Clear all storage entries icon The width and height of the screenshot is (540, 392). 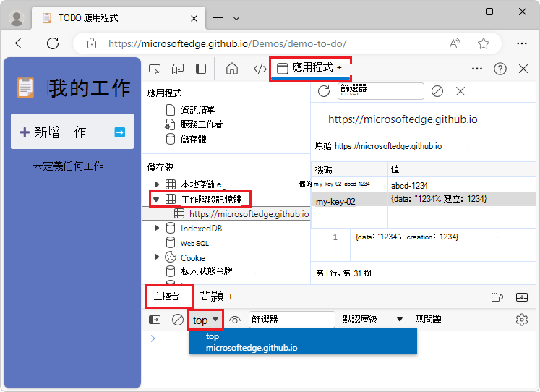pos(437,91)
